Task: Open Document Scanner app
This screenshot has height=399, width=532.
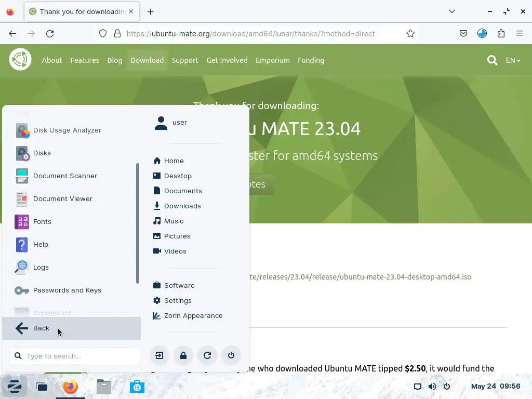Action: coord(71,176)
